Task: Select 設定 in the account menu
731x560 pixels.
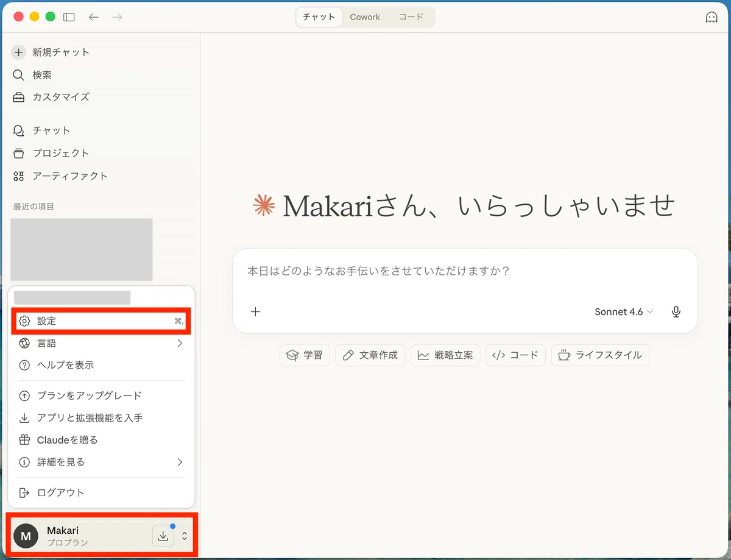Action: click(x=101, y=321)
